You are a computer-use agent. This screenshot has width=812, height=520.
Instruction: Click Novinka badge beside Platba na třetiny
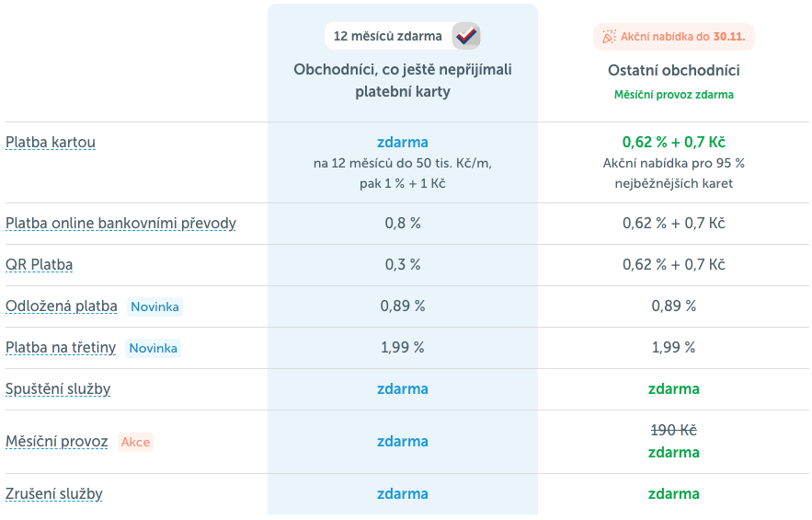click(x=153, y=348)
